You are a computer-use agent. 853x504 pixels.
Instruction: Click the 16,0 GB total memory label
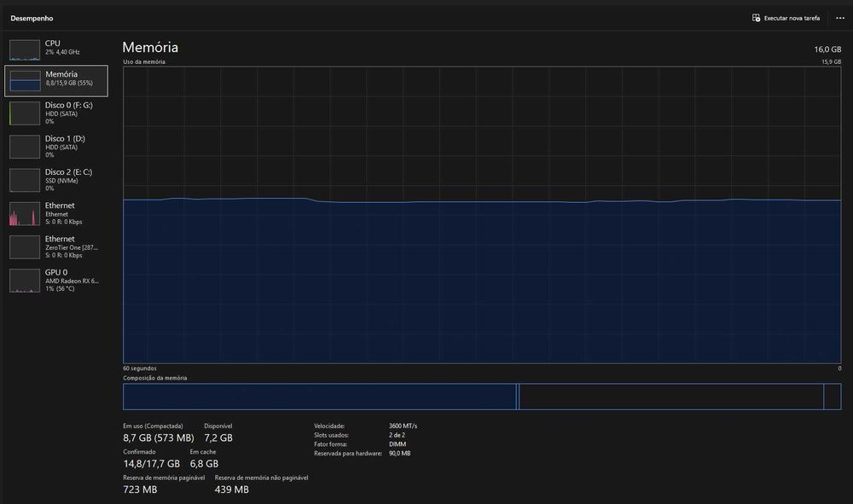point(827,49)
